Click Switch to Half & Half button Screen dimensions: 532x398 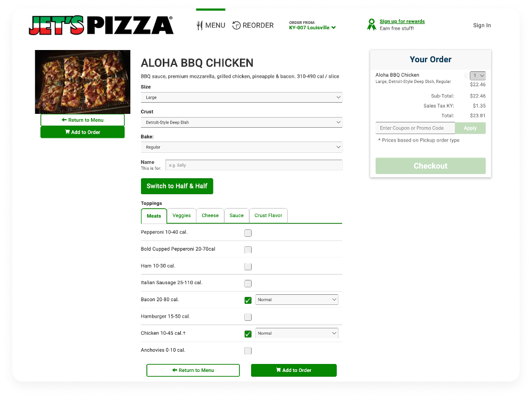click(x=177, y=186)
